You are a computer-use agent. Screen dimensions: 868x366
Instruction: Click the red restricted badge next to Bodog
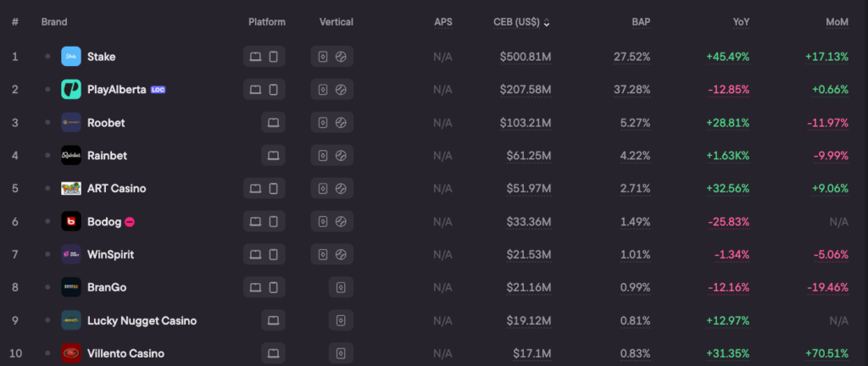pos(130,222)
